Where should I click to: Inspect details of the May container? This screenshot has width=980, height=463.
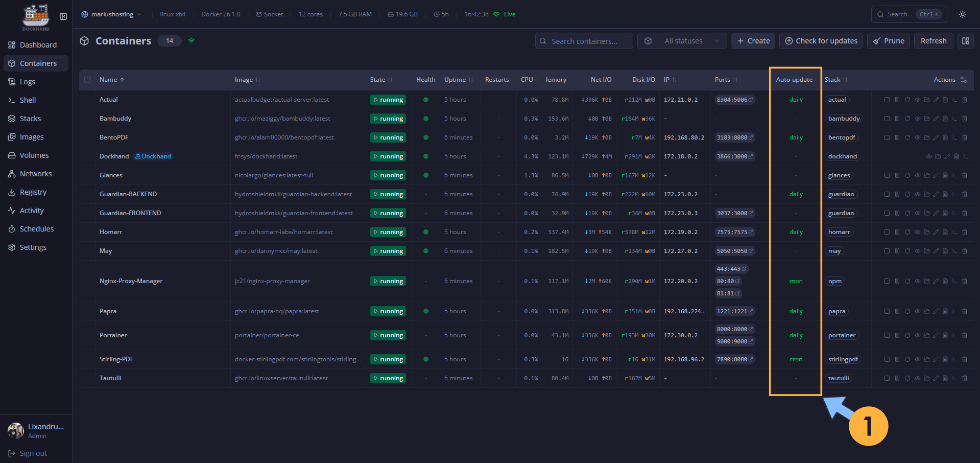click(917, 251)
